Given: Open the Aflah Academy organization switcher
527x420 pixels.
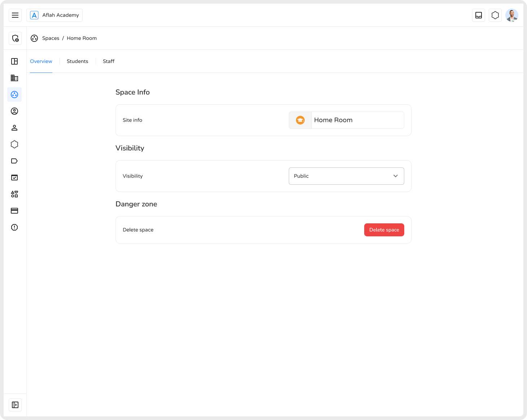Looking at the screenshot, I should 55,15.
